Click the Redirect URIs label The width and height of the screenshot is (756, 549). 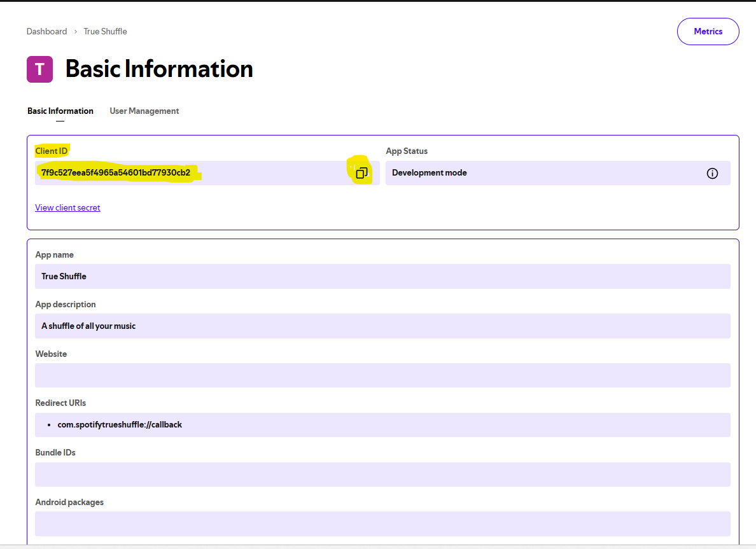(x=60, y=403)
